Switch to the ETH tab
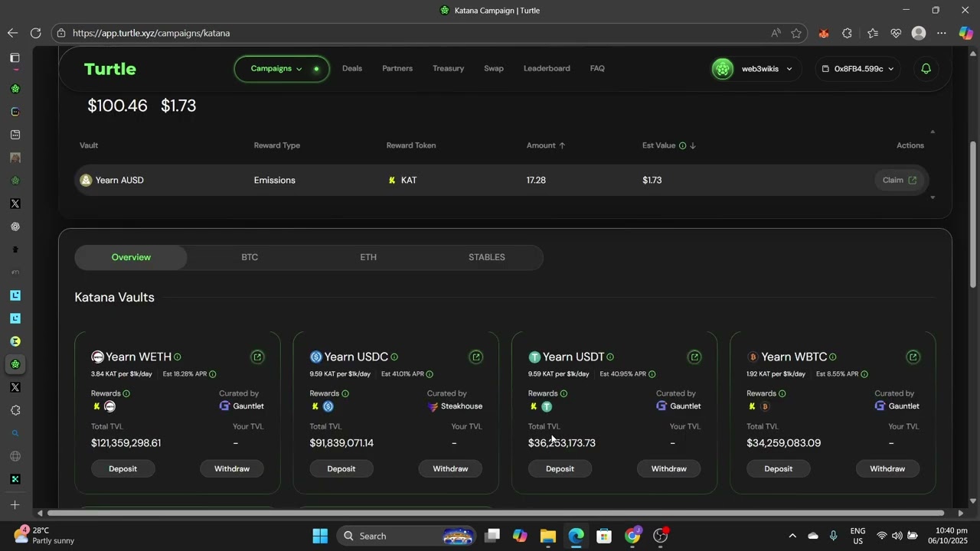The width and height of the screenshot is (980, 551). coord(368,257)
